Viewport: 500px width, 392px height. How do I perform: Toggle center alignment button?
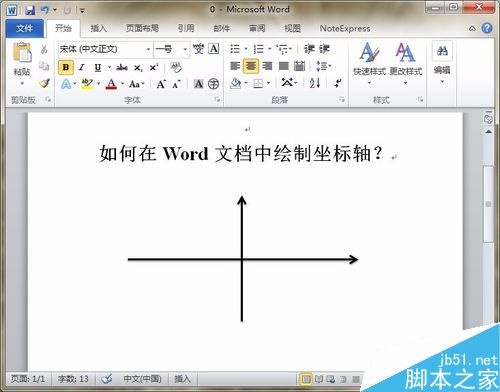pos(251,66)
